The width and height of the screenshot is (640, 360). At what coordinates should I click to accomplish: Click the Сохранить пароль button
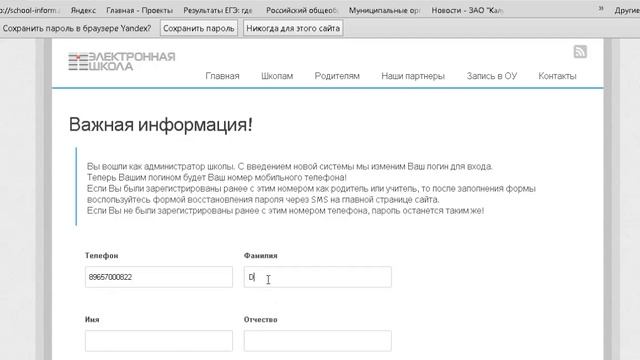tap(199, 28)
